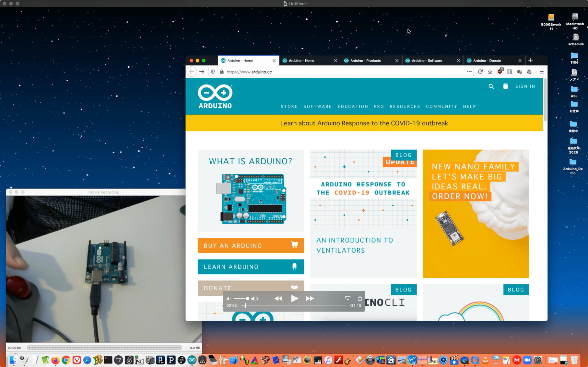The height and width of the screenshot is (367, 588).
Task: Open the EDUCATION menu on Arduino site
Action: [x=353, y=107]
